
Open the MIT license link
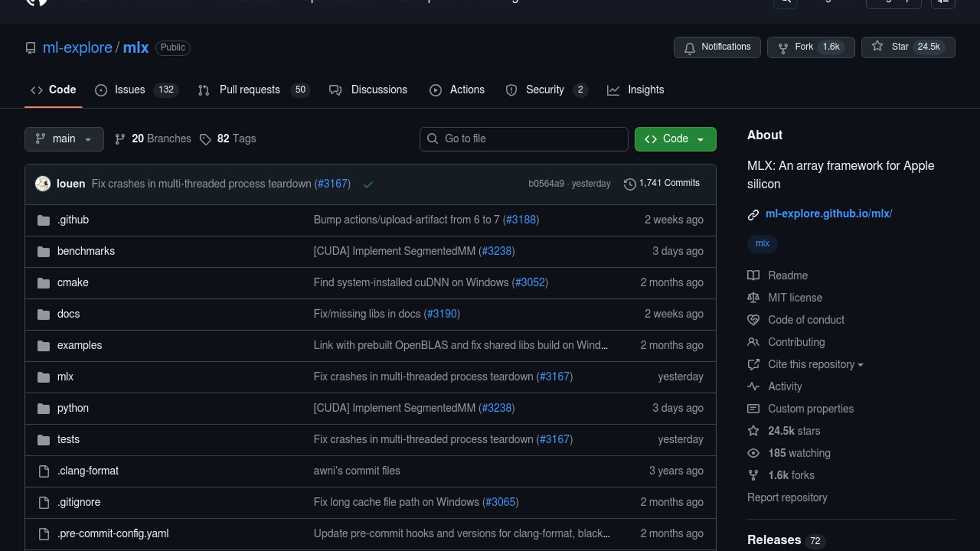click(x=795, y=298)
